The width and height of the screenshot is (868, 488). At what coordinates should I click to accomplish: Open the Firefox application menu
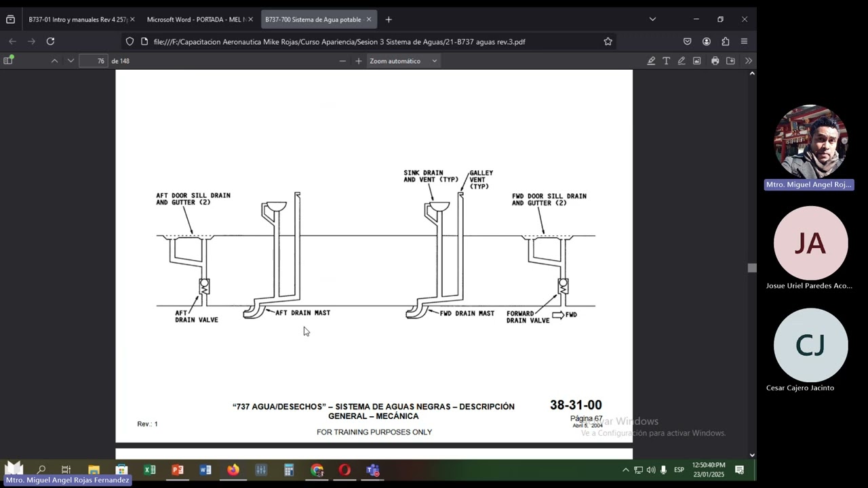744,41
